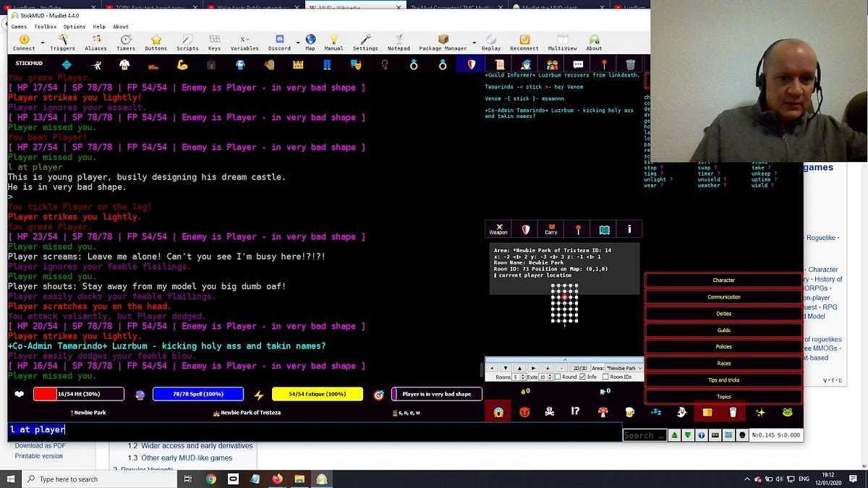Viewport: 868px width, 488px height.
Task: Click the mushroom icon
Action: (603, 412)
